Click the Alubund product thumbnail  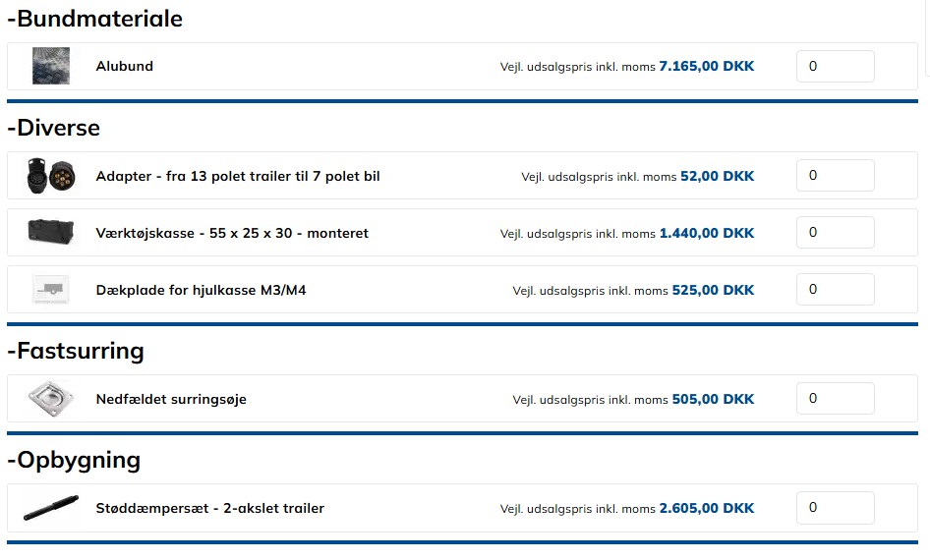pyautogui.click(x=50, y=66)
